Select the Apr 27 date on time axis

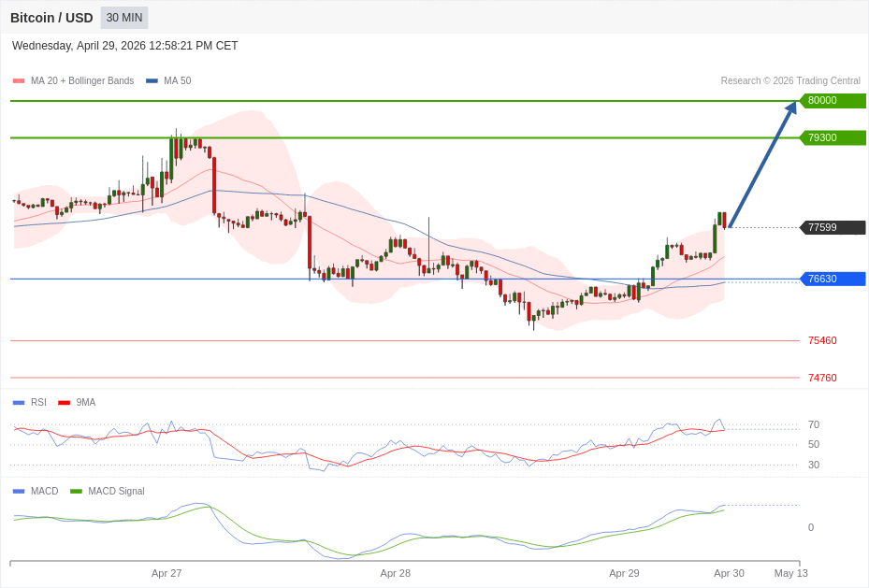tap(167, 573)
